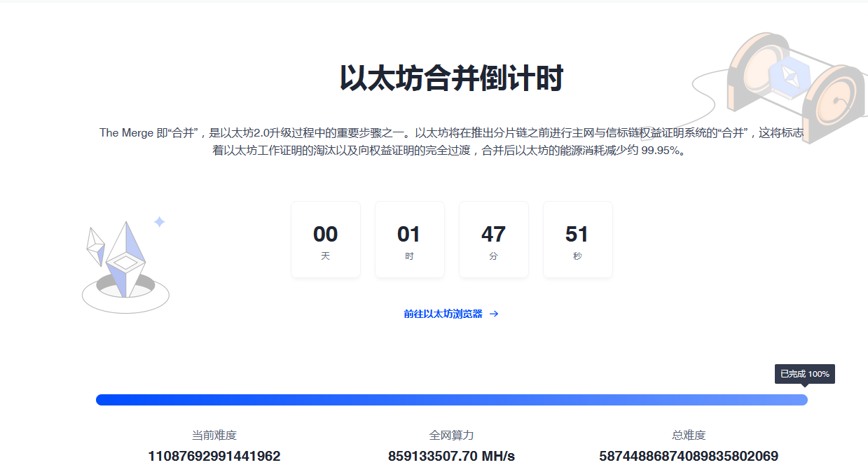Click the value 859133507.70 MH/s
The height and width of the screenshot is (465, 868).
(x=452, y=456)
